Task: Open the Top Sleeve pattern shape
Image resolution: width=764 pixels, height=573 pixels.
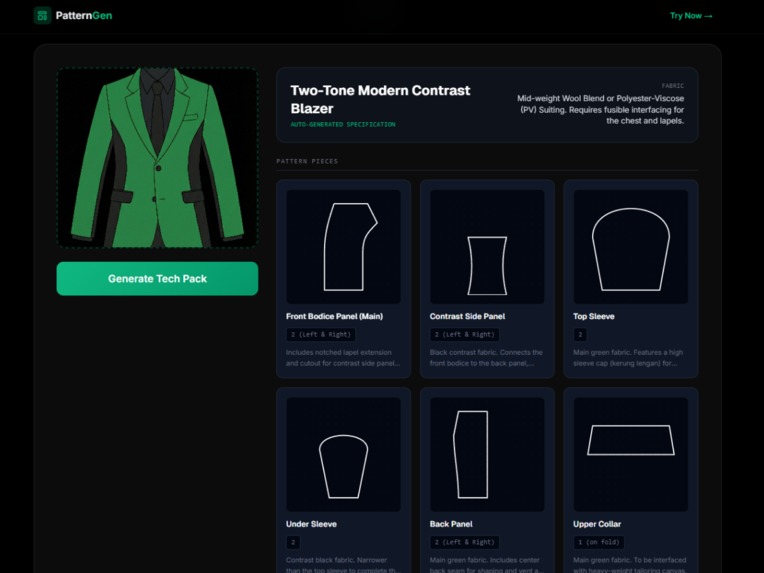Action: (631, 247)
